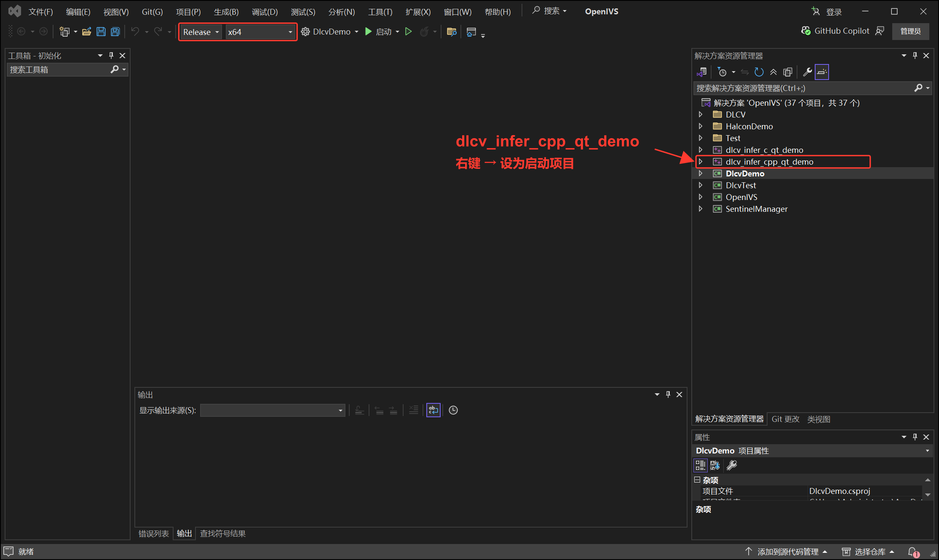Select the DlcvTest project

[x=741, y=185]
